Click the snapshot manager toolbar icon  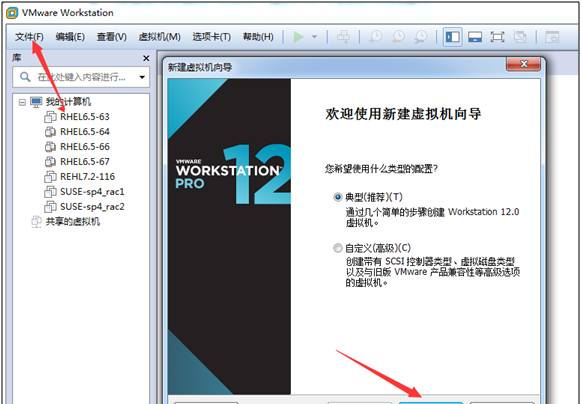click(421, 37)
